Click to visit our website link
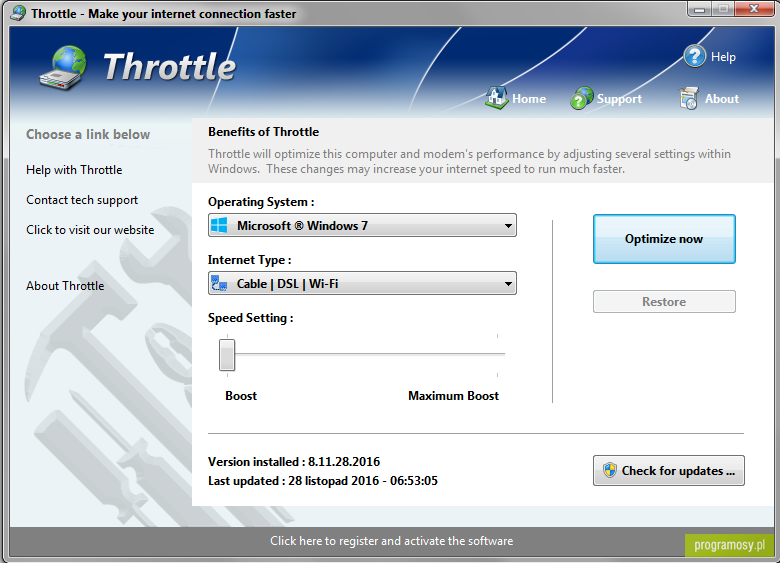Viewport: 780px width, 563px height. (x=90, y=230)
